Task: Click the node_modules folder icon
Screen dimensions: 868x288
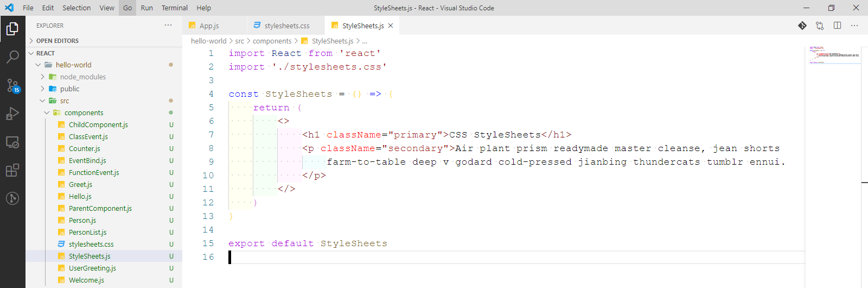Action: (x=53, y=77)
